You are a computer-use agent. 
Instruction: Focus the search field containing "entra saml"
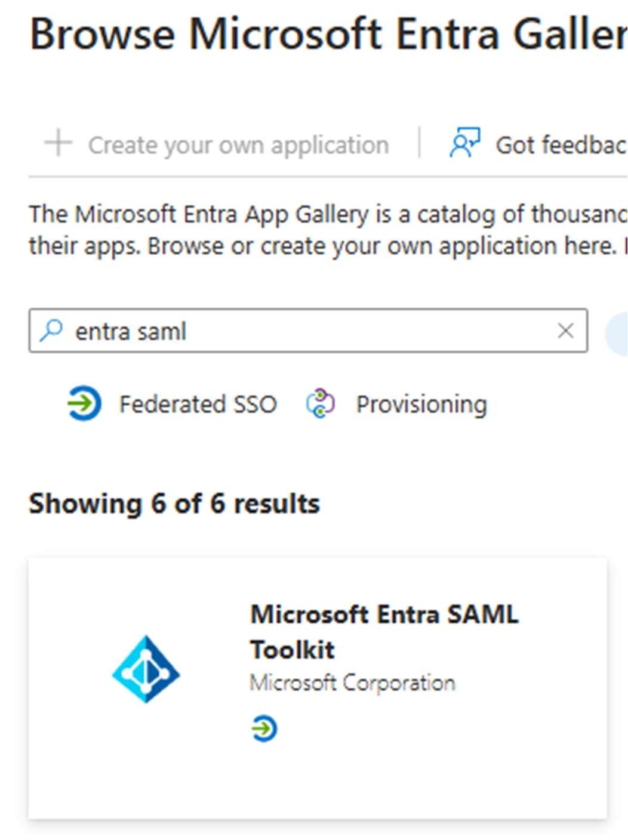click(x=298, y=331)
